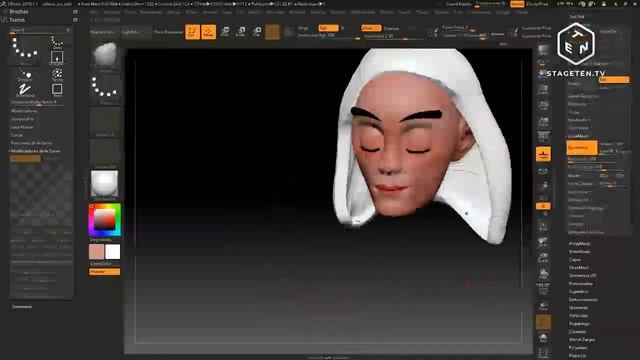Click the brown square shelf button beside Rotate
The image size is (640, 360).
coord(273,32)
